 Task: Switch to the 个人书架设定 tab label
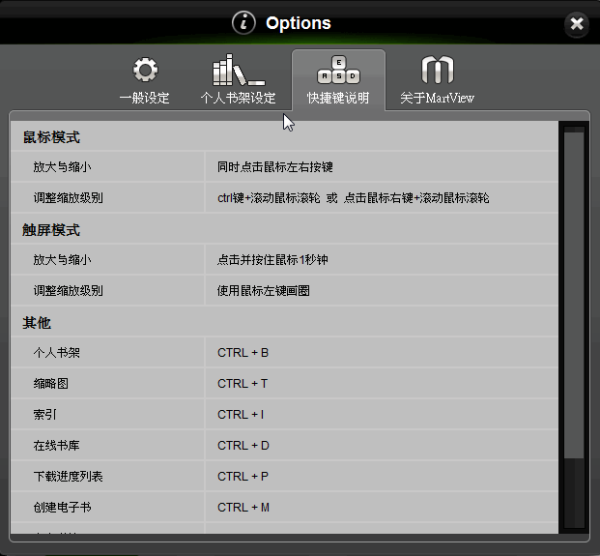tap(238, 98)
